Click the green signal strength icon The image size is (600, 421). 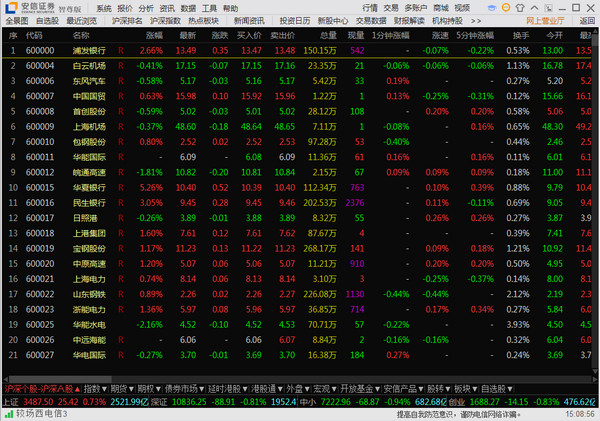pos(9,414)
